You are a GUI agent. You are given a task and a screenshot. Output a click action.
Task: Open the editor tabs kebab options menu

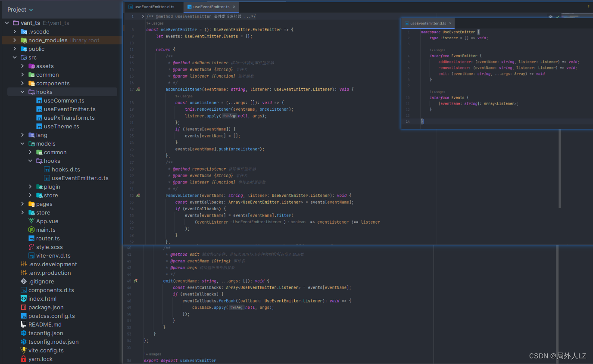pos(589,7)
